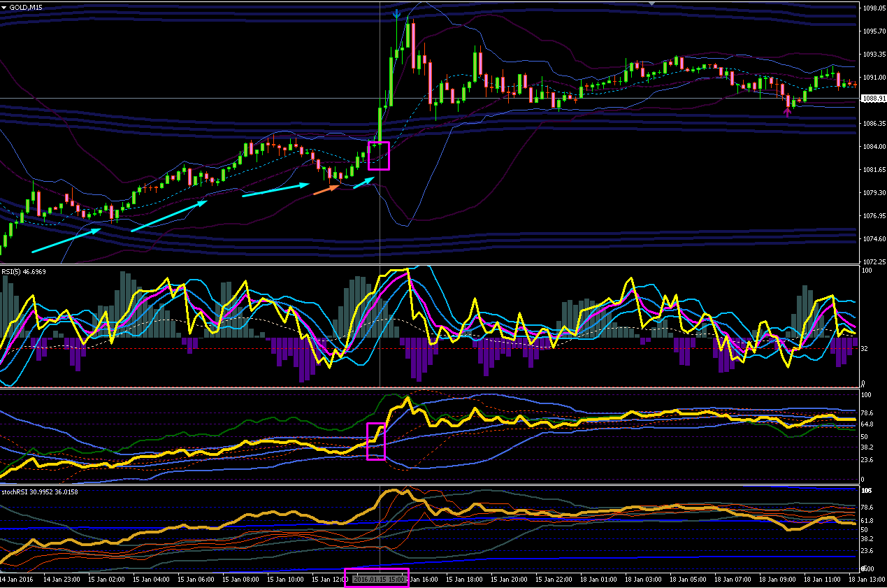Image resolution: width=887 pixels, height=588 pixels.
Task: Select price scale value 1072.25
Action: click(874, 261)
